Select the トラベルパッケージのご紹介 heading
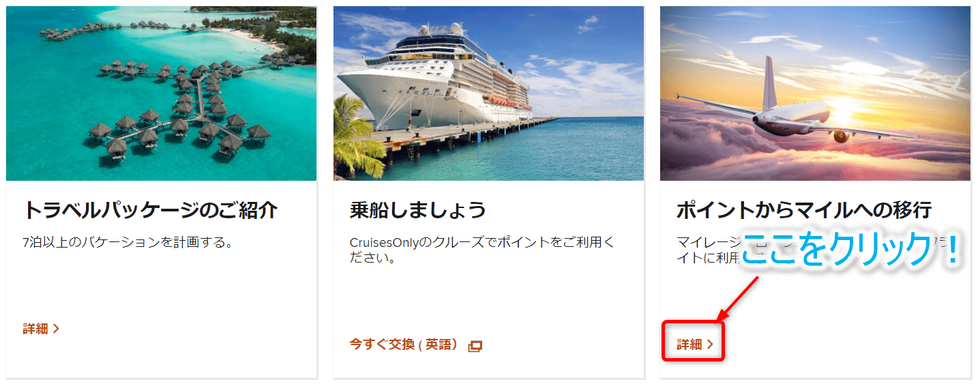980x384 pixels. click(150, 210)
